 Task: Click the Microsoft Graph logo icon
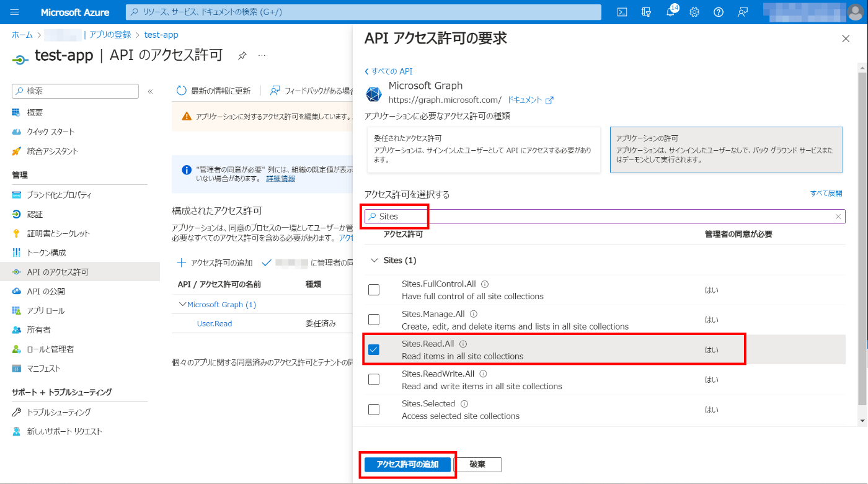click(373, 94)
